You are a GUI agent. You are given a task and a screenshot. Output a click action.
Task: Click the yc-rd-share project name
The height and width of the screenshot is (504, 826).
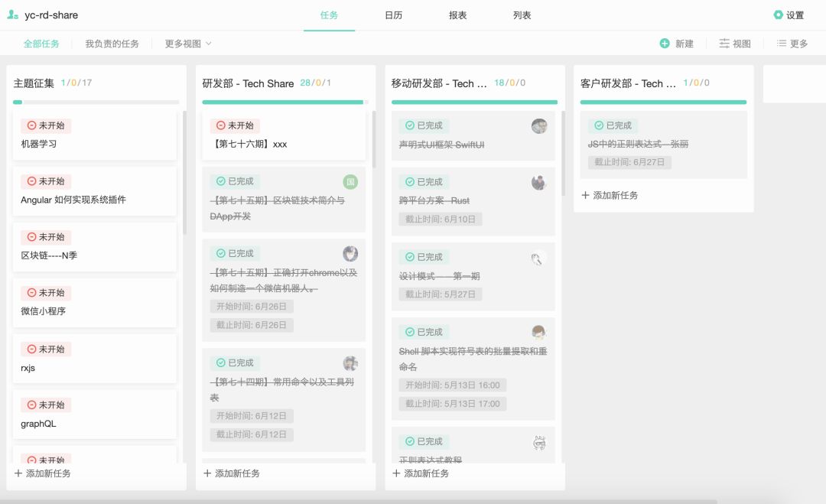51,15
